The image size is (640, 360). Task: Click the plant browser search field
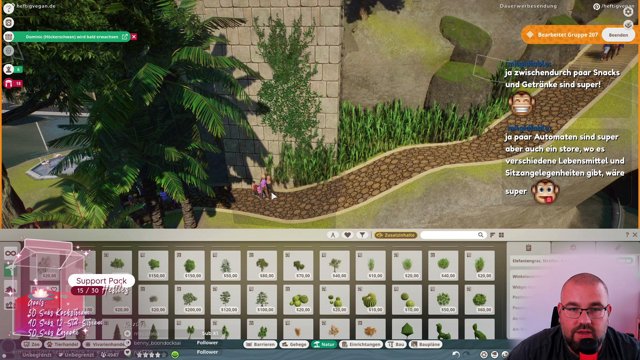click(x=453, y=235)
